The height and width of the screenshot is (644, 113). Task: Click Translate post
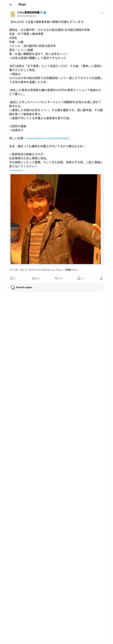(x=16, y=170)
